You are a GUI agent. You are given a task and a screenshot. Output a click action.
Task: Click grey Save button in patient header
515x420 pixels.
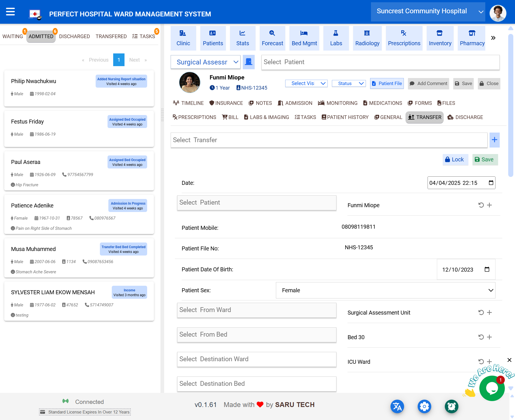coord(463,83)
